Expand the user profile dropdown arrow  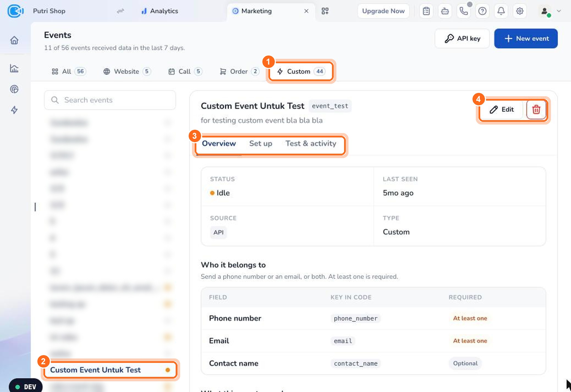(559, 11)
